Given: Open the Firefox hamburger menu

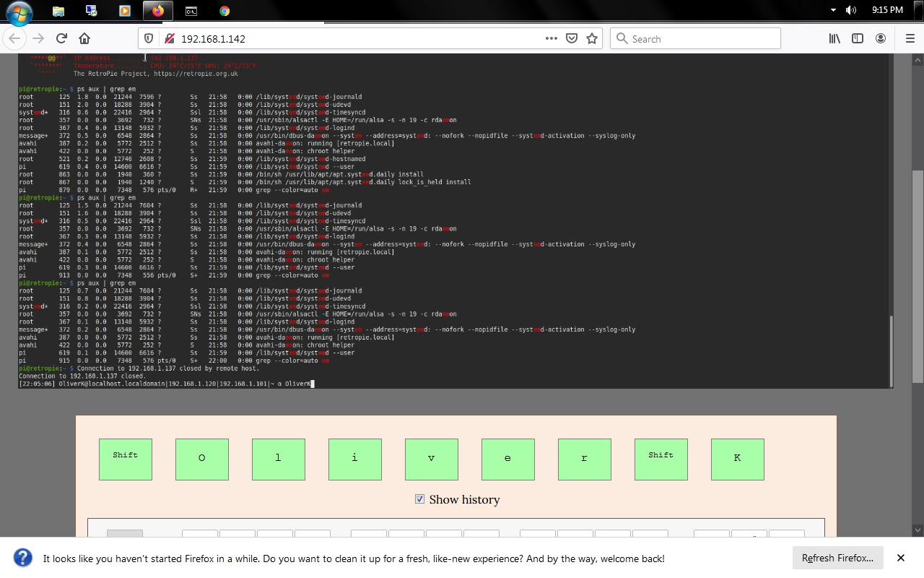Looking at the screenshot, I should pos(910,38).
